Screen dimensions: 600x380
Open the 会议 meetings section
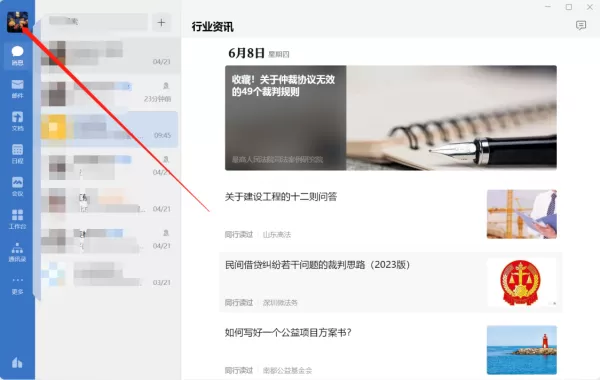[x=17, y=187]
